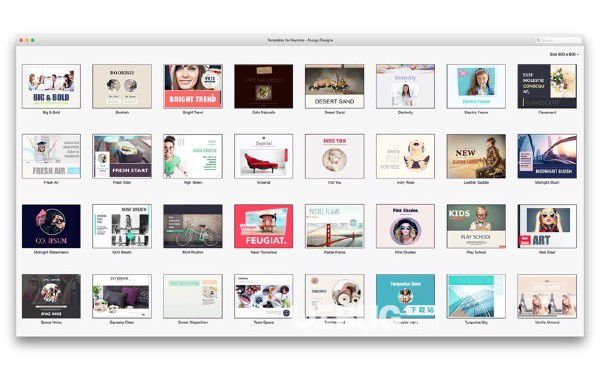Pick the Vanilla Almond template thumbnail

click(x=547, y=296)
